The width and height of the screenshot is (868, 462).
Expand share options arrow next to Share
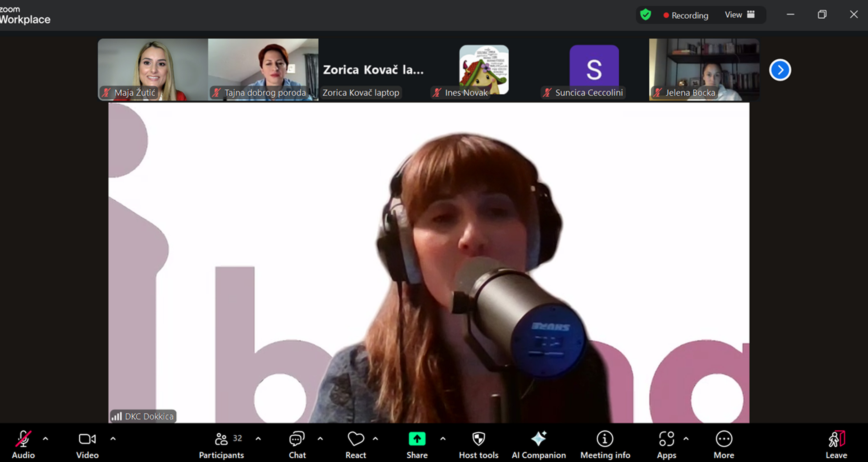coord(443,439)
